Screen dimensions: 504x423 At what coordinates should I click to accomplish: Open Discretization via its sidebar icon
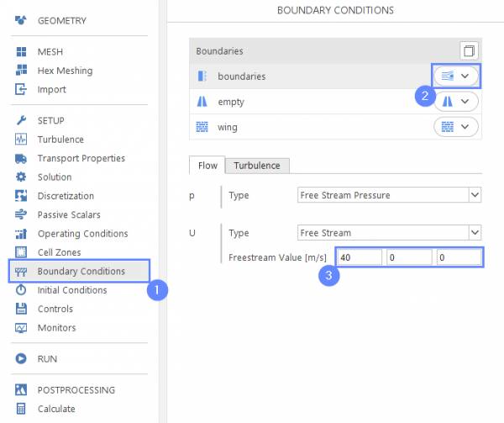pyautogui.click(x=21, y=196)
